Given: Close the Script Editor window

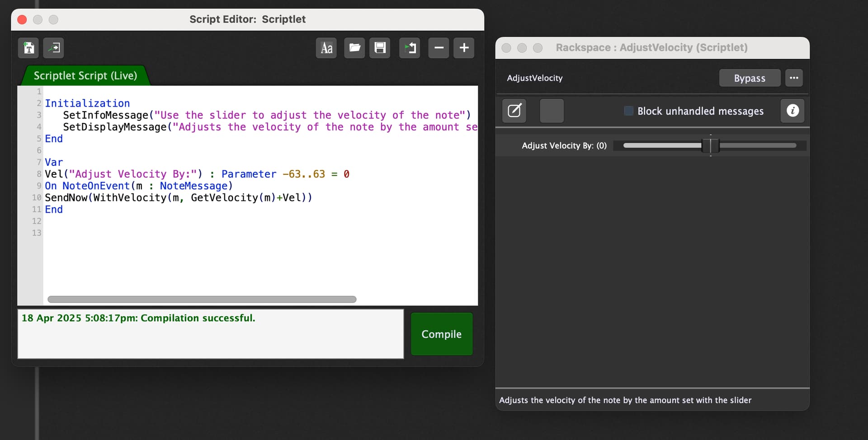Looking at the screenshot, I should (22, 19).
